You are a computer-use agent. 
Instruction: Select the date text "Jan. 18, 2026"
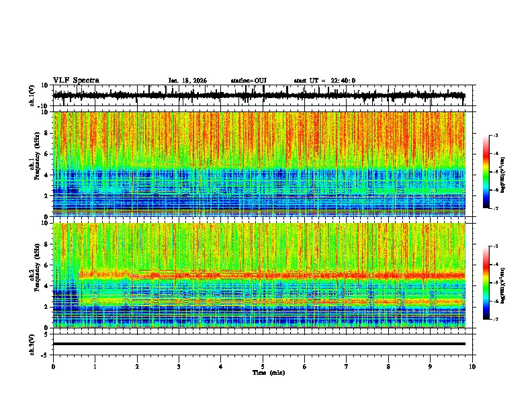pos(187,81)
